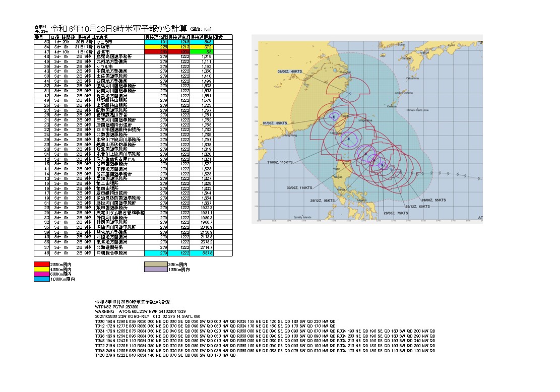Screen dimensions: 560x392
Task: Click the typhoon forecast track map image
Action: click(367, 129)
